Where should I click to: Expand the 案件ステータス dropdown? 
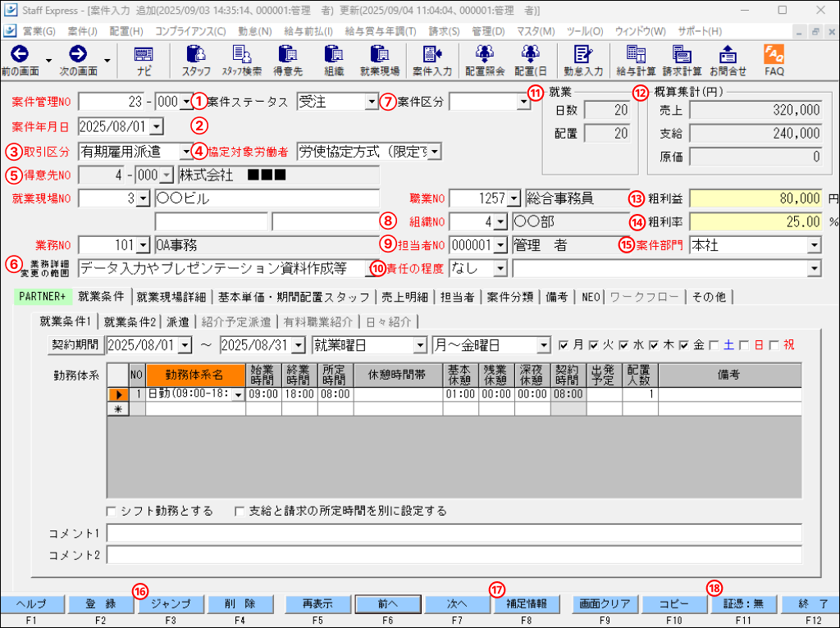pos(371,102)
